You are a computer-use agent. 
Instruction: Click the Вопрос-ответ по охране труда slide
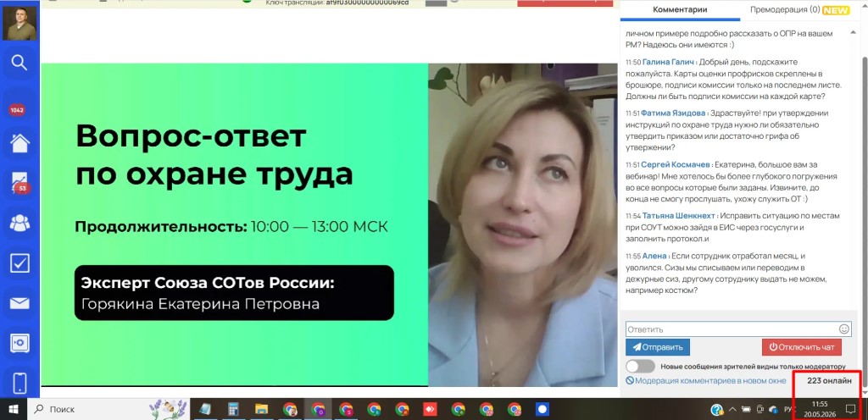click(234, 224)
